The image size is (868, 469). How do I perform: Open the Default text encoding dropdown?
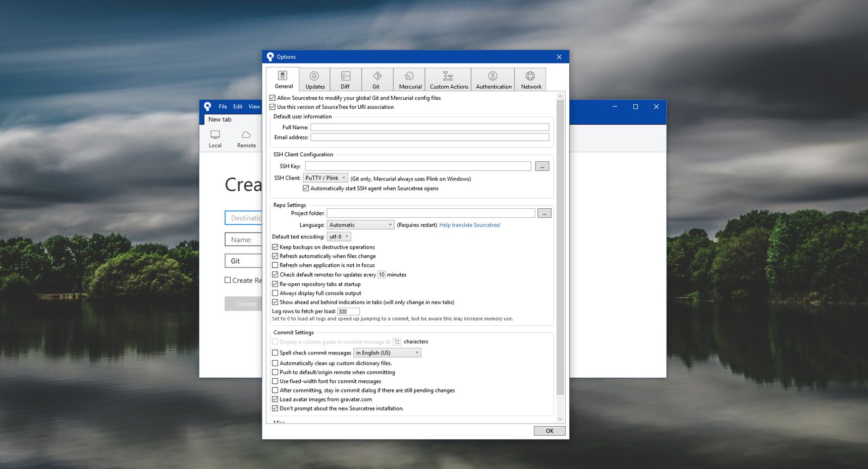pos(339,237)
